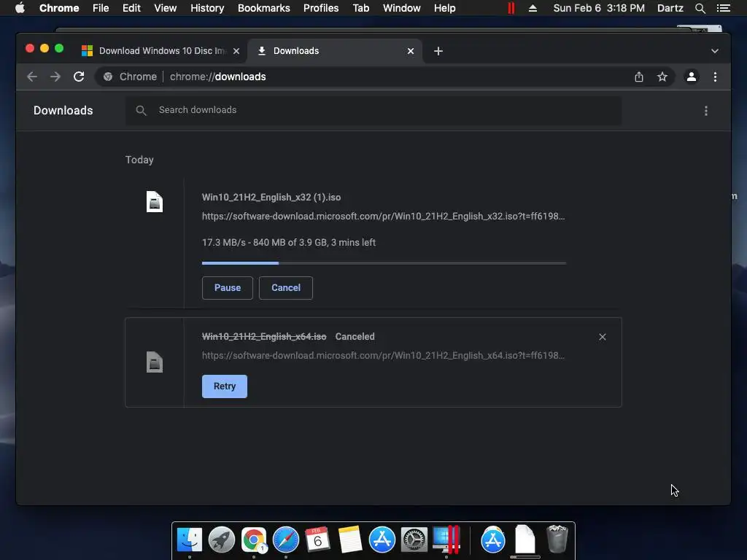
Task: Click the share icon in address bar
Action: (639, 77)
